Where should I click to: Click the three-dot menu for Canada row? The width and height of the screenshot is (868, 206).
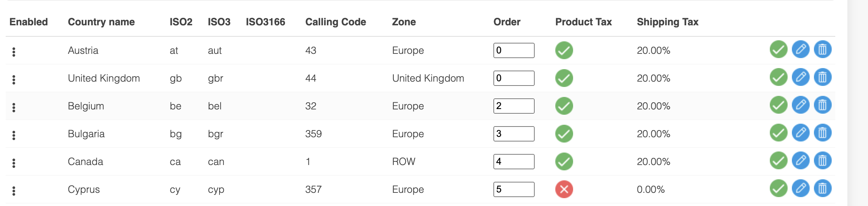click(x=14, y=163)
